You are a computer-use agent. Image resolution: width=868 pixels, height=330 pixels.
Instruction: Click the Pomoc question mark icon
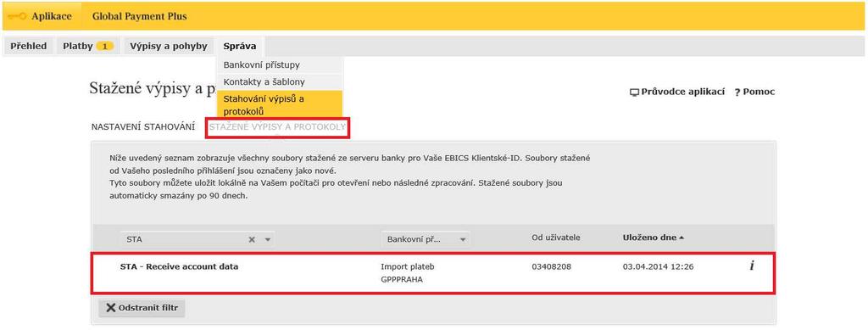(x=737, y=92)
